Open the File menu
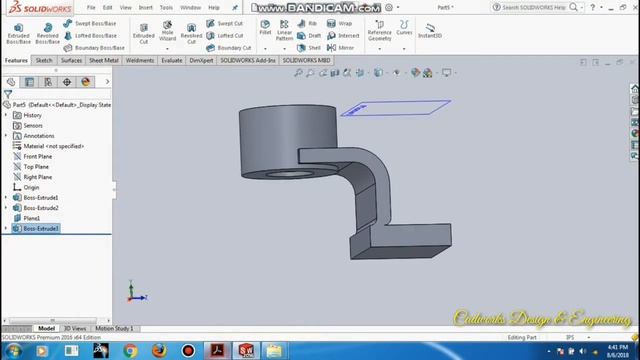The width and height of the screenshot is (640, 360). pos(91,7)
